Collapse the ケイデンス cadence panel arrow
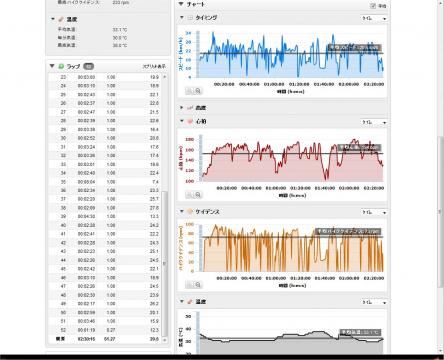This screenshot has height=360, width=444. [x=182, y=211]
